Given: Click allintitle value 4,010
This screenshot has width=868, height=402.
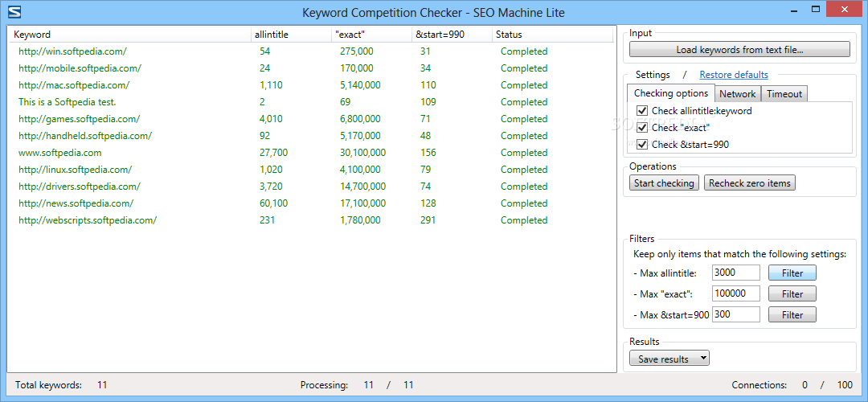Looking at the screenshot, I should (272, 119).
